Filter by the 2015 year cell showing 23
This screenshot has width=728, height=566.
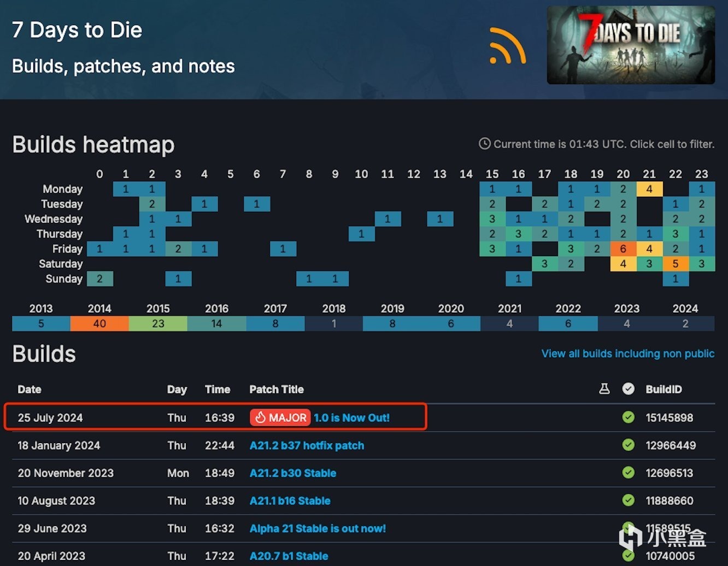(x=158, y=323)
